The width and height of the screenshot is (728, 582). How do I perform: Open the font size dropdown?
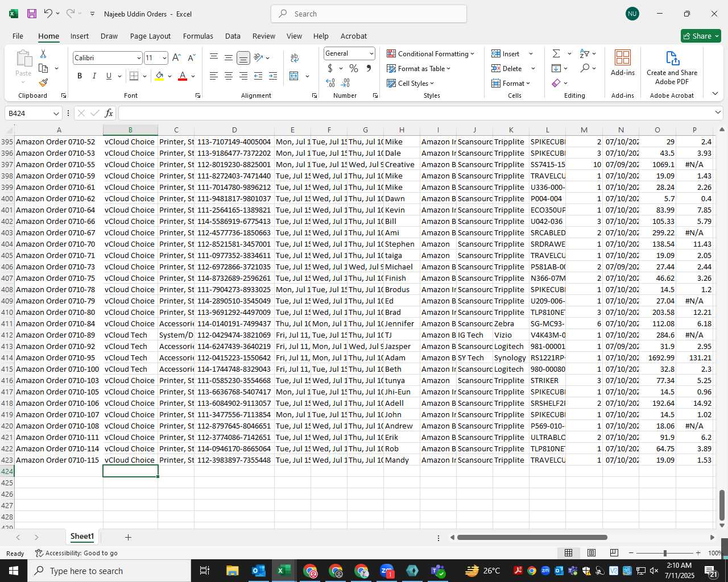pyautogui.click(x=164, y=58)
